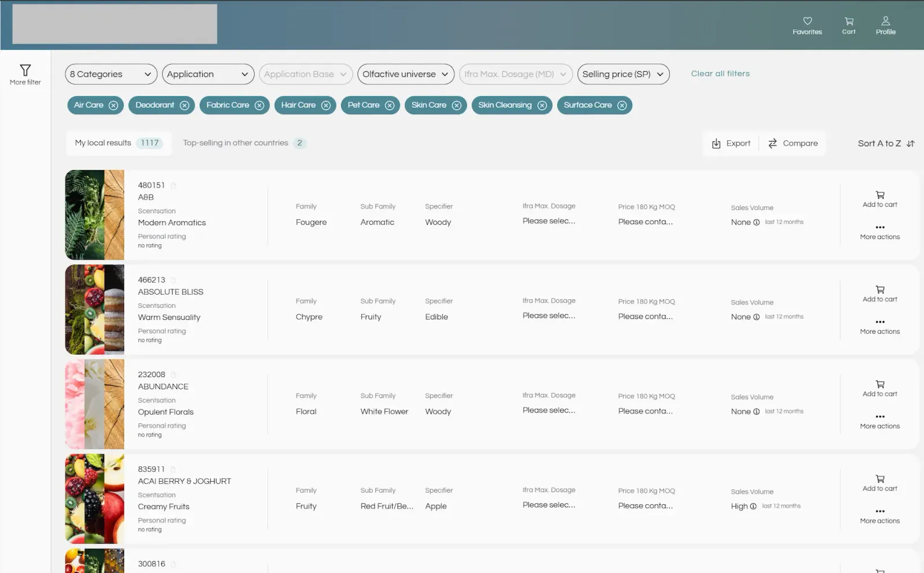Remove the Skin Care filter chip
Screen dimensions: 924x573
456,105
